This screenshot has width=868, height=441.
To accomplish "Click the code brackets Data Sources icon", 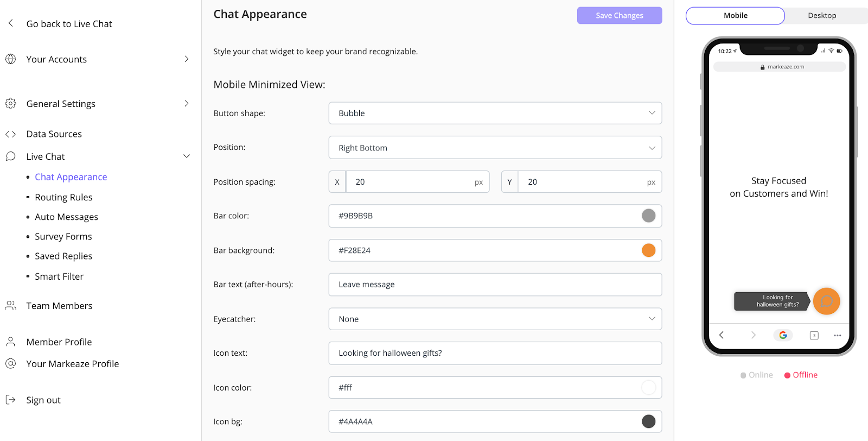I will click(x=10, y=134).
